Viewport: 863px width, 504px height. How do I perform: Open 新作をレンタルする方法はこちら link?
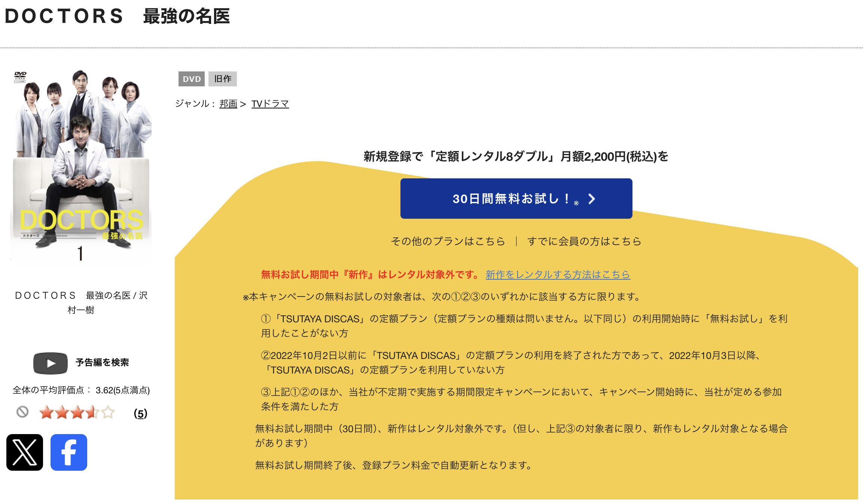tap(558, 274)
